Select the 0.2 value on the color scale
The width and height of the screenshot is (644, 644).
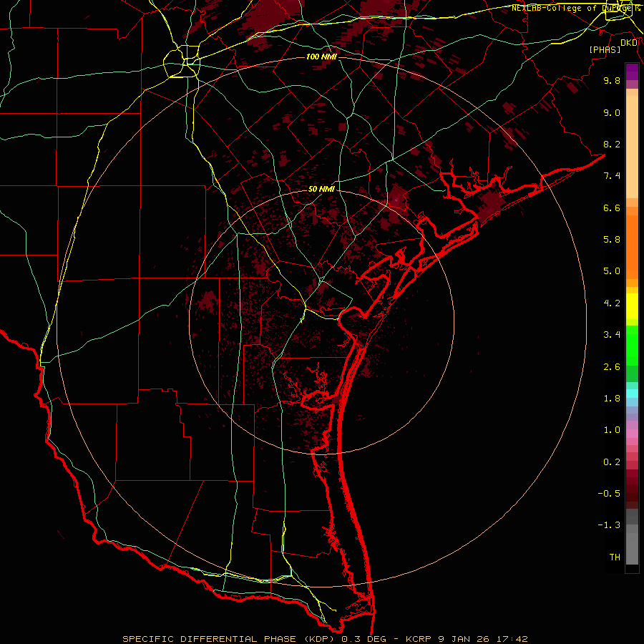[612, 462]
